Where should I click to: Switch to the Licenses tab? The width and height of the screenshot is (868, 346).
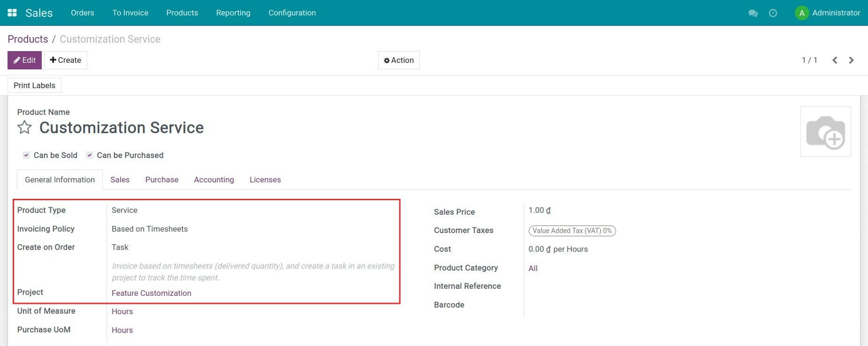click(265, 180)
